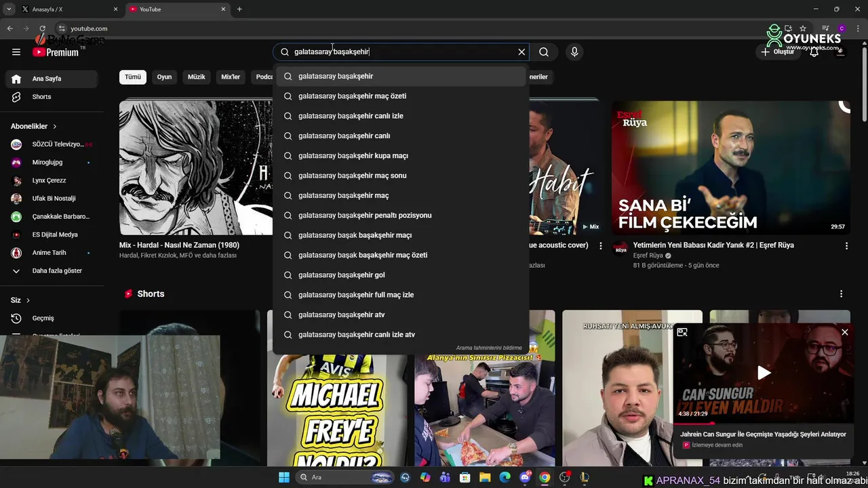Viewport: 868px width, 488px height.
Task: Start voice search with the microphone icon
Action: 574,52
